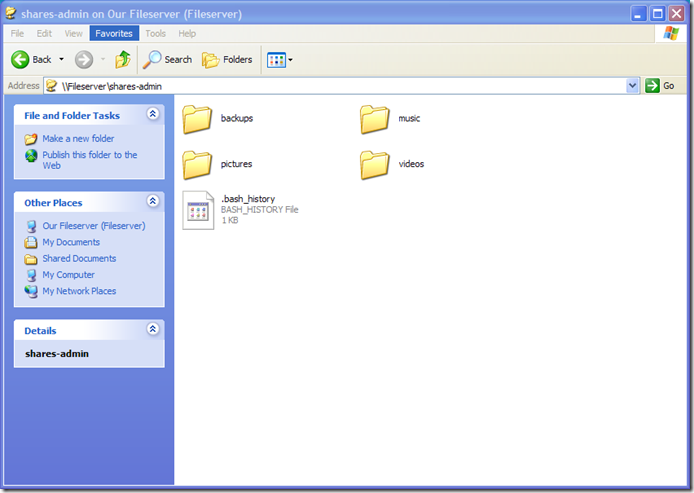Open the Help menu
The image size is (694, 493).
pyautogui.click(x=187, y=34)
